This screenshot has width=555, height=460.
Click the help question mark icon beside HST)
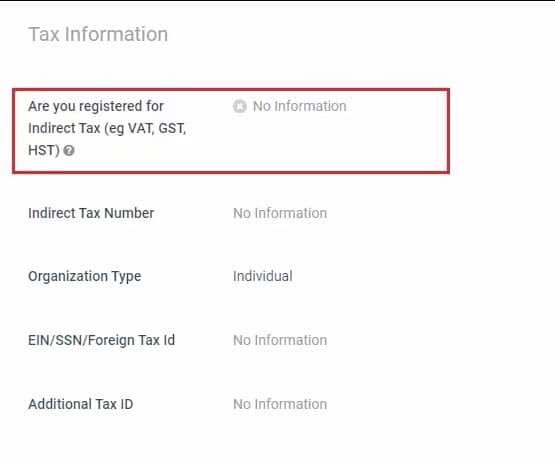[69, 151]
